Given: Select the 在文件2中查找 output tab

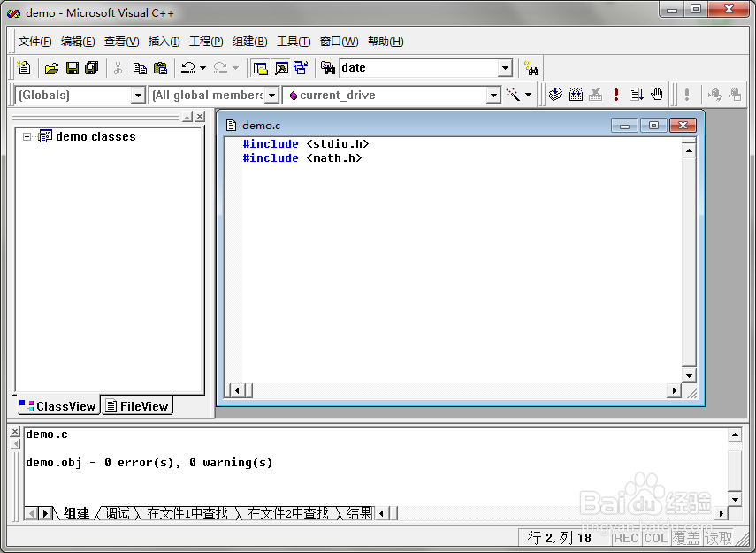Looking at the screenshot, I should point(288,513).
